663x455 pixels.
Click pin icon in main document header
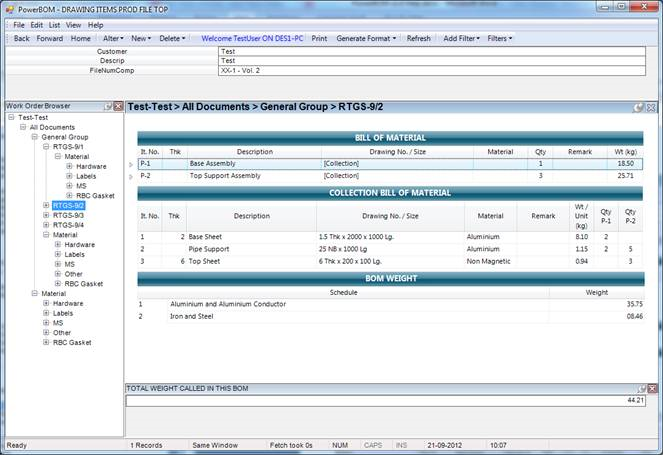point(638,106)
